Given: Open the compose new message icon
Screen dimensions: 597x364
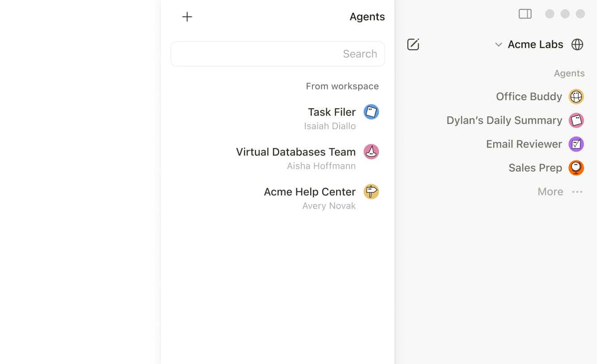Looking at the screenshot, I should 413,44.
